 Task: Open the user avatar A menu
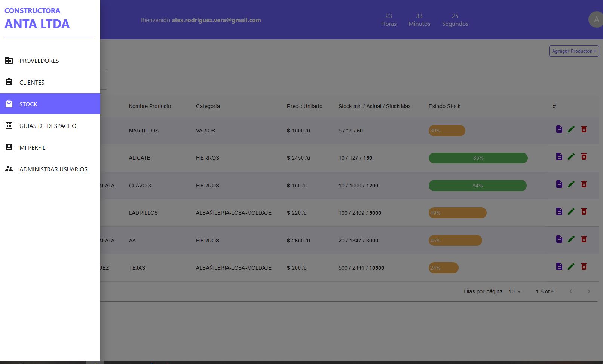[x=596, y=19]
